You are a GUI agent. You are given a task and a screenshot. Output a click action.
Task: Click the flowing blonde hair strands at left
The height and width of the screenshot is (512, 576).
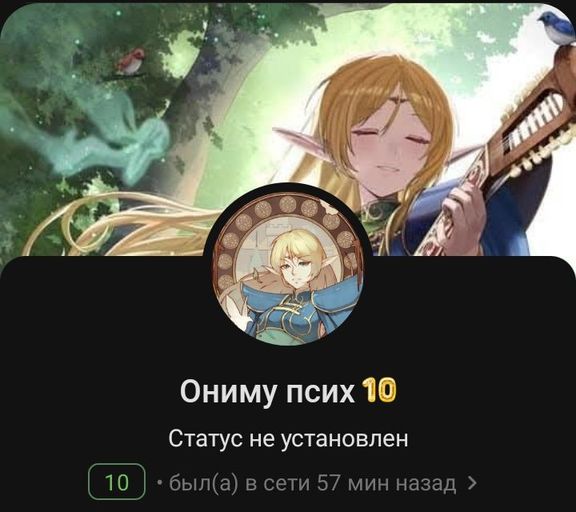pyautogui.click(x=125, y=226)
